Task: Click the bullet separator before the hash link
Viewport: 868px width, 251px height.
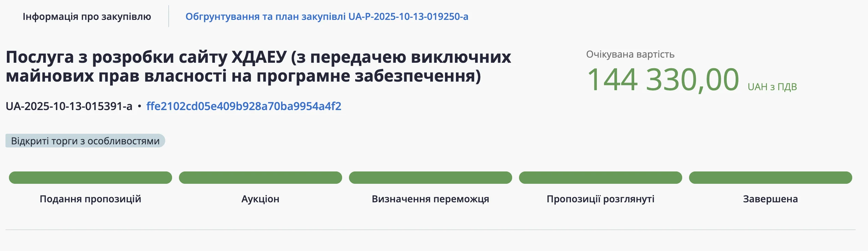Action: pos(139,106)
